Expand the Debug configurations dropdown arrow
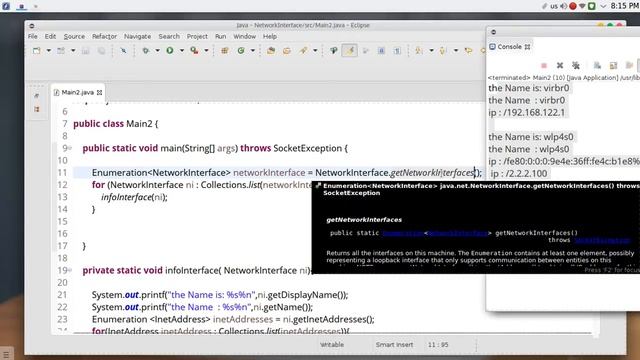The height and width of the screenshot is (360, 640). [157, 51]
